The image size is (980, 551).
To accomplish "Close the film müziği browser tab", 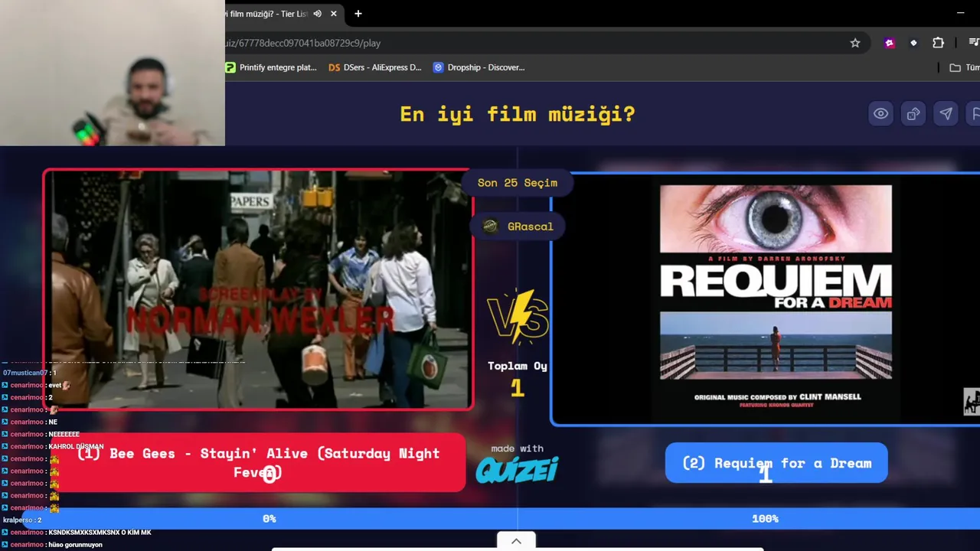I will point(334,14).
